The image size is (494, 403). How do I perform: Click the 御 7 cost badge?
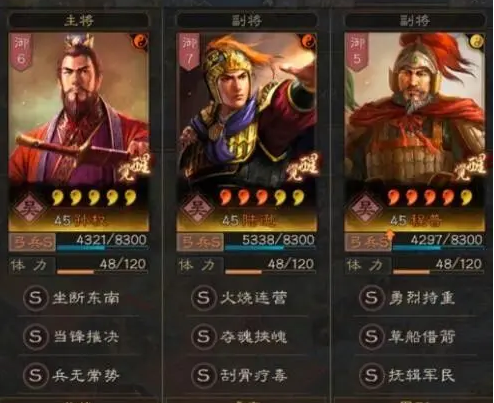pyautogui.click(x=189, y=52)
